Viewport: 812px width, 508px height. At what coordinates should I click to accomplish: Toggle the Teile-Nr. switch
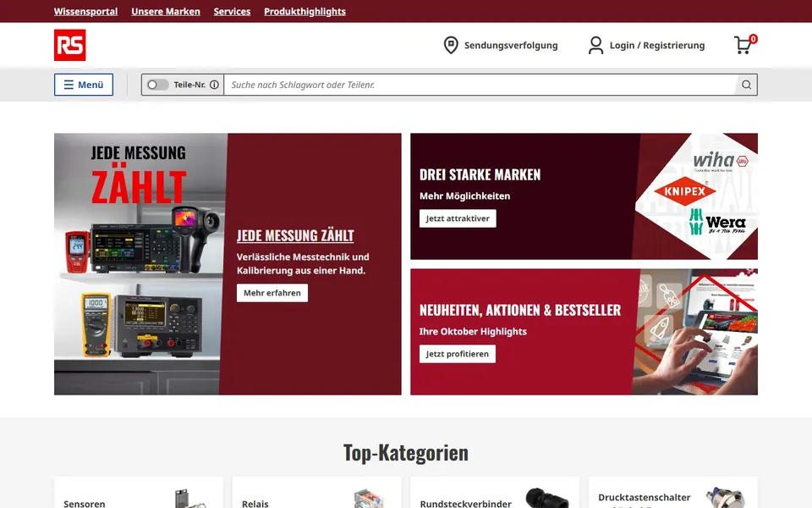pyautogui.click(x=157, y=85)
